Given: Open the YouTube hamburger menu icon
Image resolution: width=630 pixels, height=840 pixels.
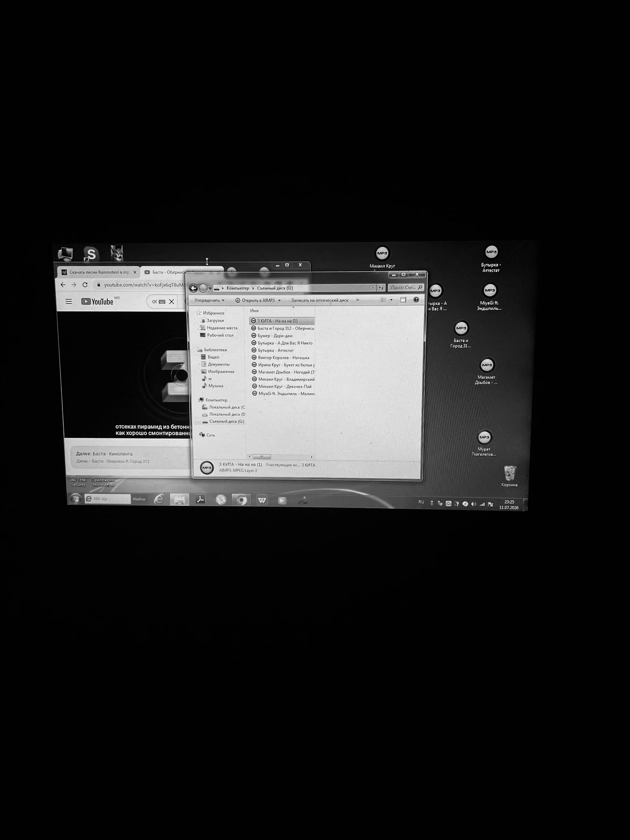Looking at the screenshot, I should pyautogui.click(x=69, y=301).
